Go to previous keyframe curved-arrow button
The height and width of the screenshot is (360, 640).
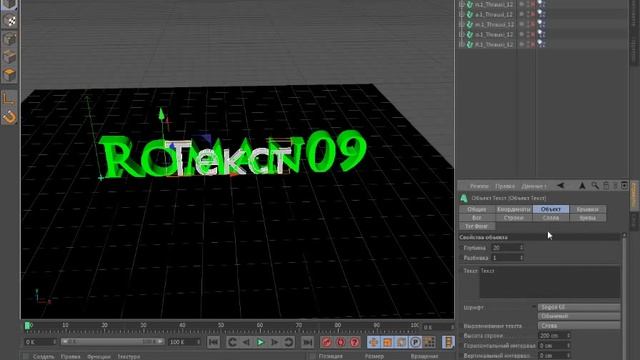tap(232, 342)
